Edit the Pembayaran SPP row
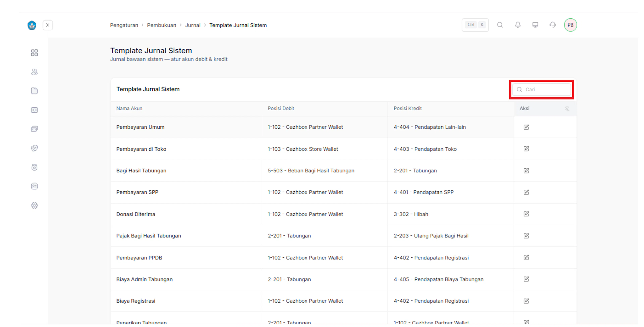This screenshot has height=327, width=644. (x=526, y=192)
